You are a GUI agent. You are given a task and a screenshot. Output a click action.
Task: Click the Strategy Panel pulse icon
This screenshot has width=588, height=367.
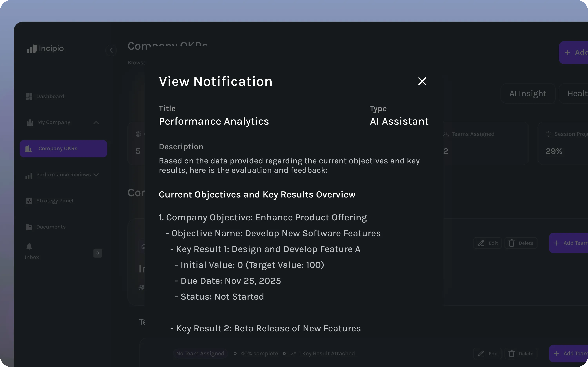29,201
